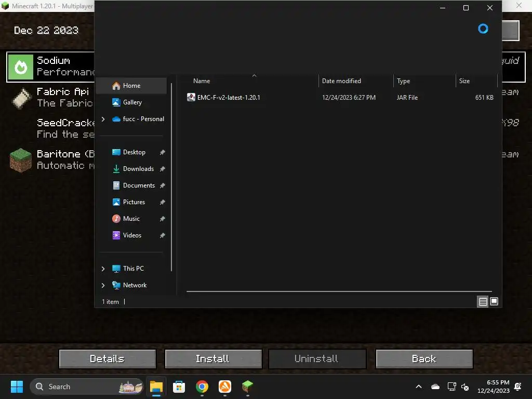Screen dimensions: 532x399
Task: Click Install button in Minecraft window
Action: 213,359
